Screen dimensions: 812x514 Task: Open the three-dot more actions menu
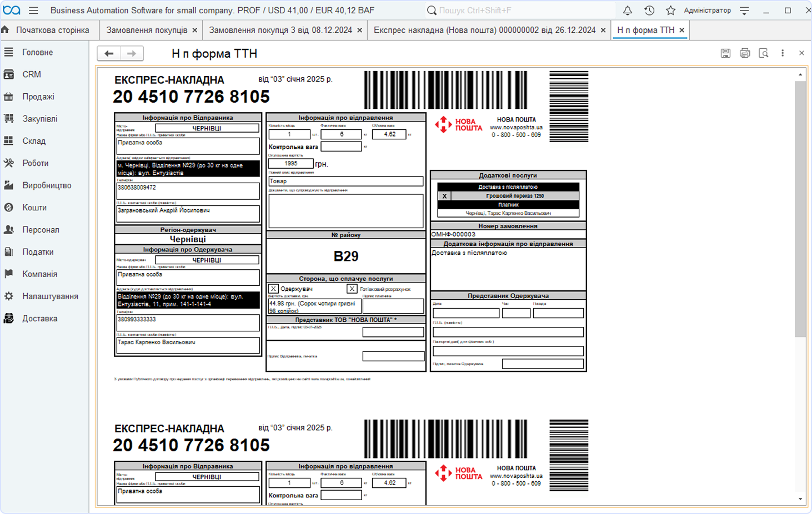[783, 53]
